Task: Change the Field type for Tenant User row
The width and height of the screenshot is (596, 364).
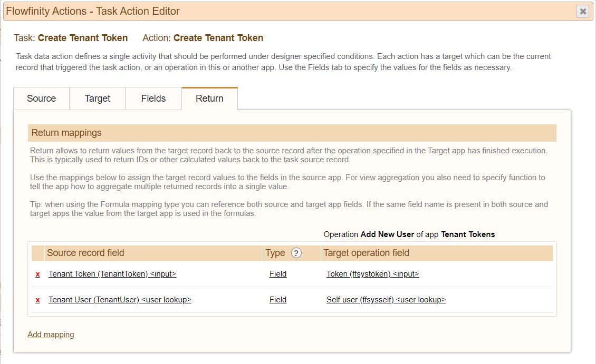Action: [278, 300]
